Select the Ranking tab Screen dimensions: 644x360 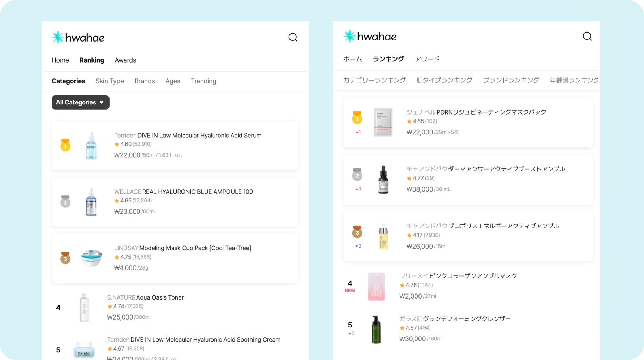pyautogui.click(x=92, y=60)
